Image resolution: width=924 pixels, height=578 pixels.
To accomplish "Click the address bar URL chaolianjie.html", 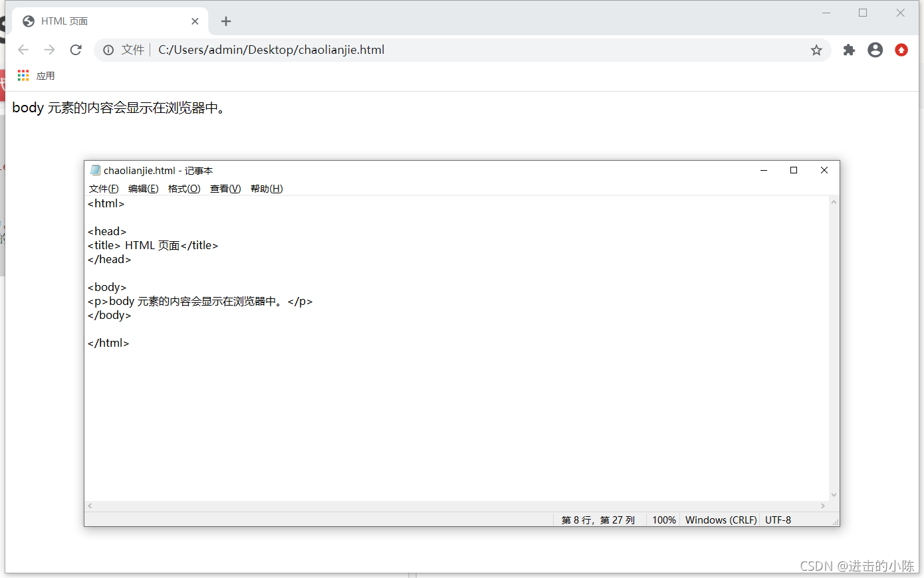I will tap(271, 50).
